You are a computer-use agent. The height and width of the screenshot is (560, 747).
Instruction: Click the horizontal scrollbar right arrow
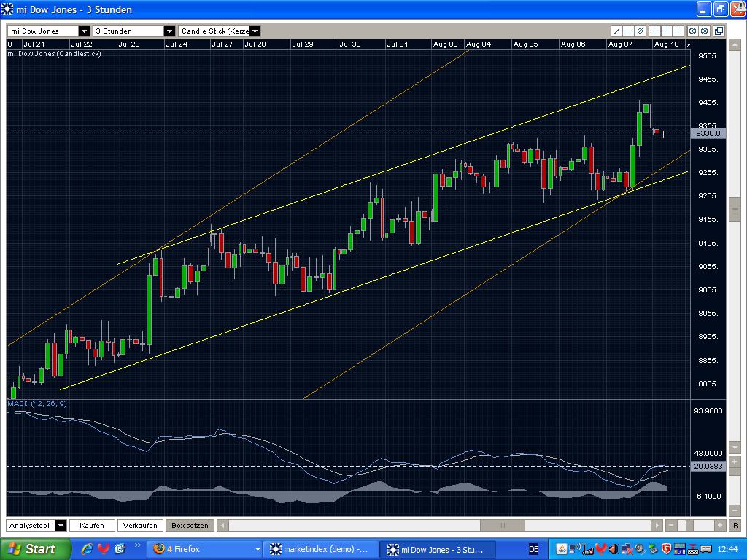tap(657, 525)
